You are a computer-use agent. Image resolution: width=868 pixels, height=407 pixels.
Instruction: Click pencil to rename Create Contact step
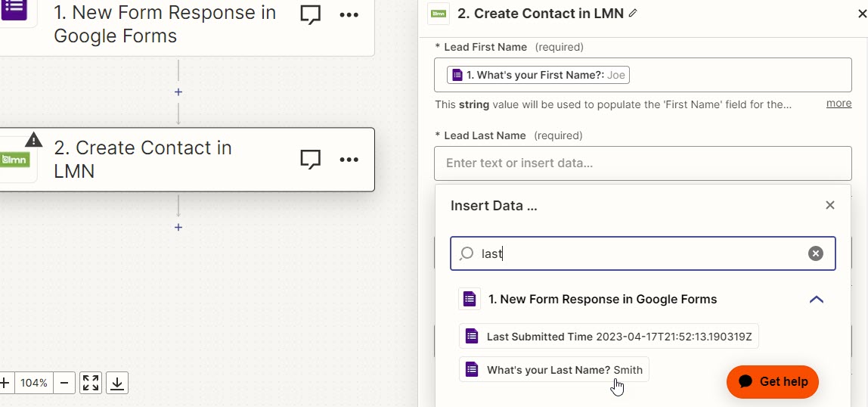pyautogui.click(x=634, y=13)
